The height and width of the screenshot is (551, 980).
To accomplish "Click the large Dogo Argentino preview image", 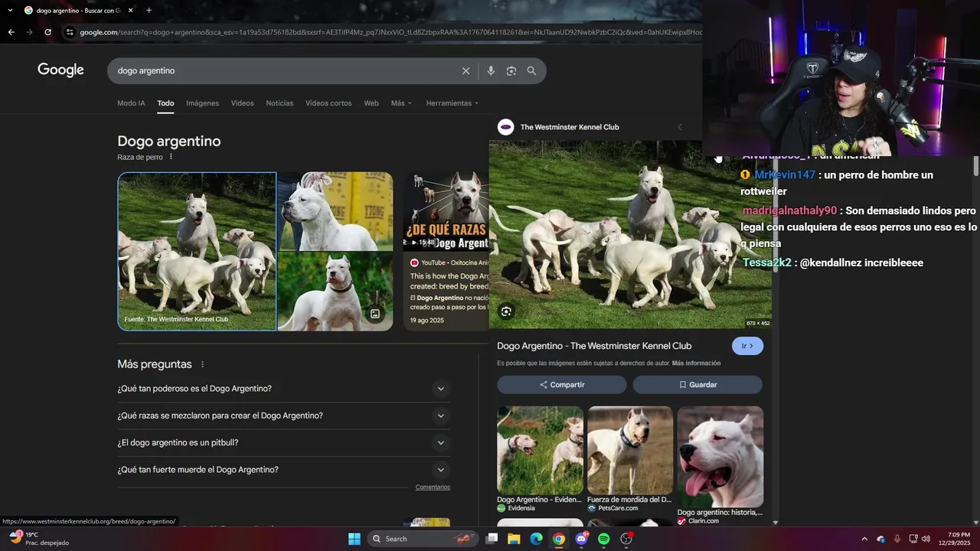I will tap(630, 234).
